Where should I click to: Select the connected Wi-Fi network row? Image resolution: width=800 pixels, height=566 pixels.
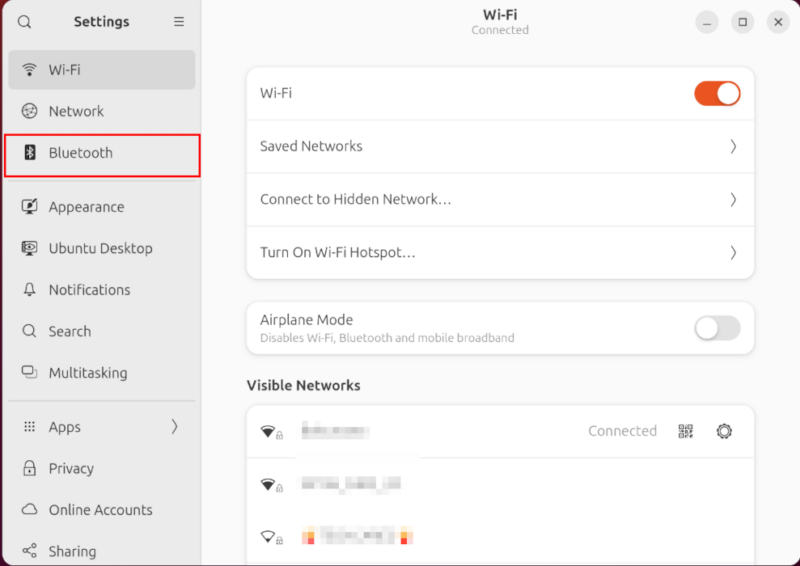tap(420, 431)
